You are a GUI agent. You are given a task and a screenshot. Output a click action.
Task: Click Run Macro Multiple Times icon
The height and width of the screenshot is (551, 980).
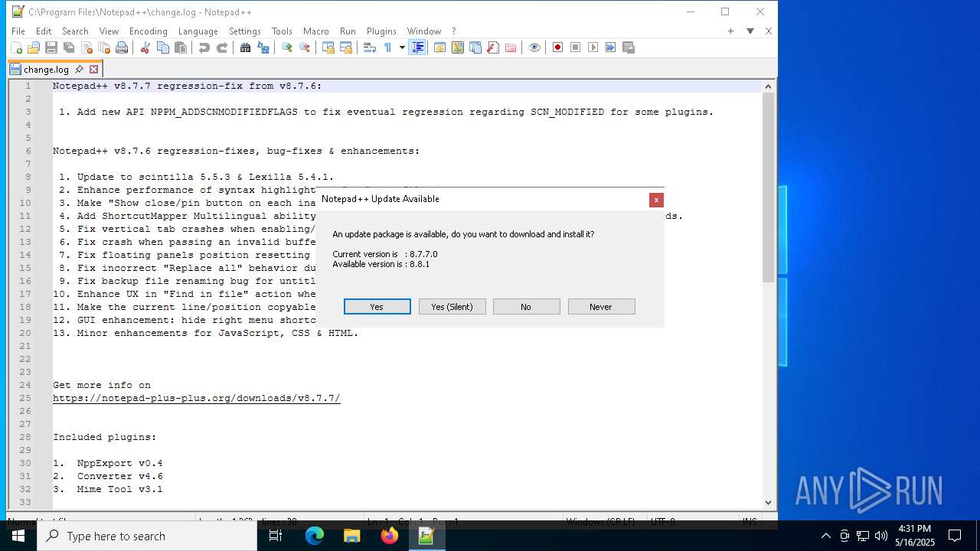click(x=610, y=47)
